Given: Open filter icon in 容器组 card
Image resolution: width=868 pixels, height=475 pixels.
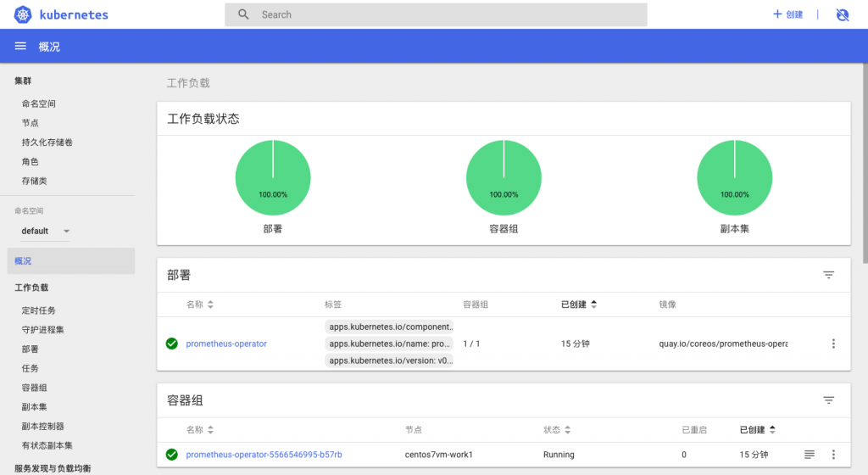Looking at the screenshot, I should click(x=828, y=400).
